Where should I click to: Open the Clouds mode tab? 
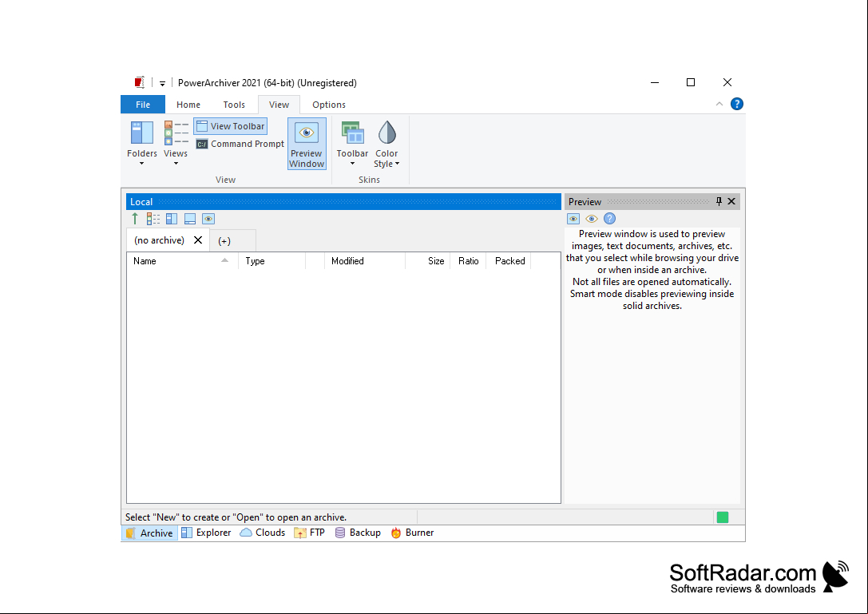pyautogui.click(x=263, y=533)
